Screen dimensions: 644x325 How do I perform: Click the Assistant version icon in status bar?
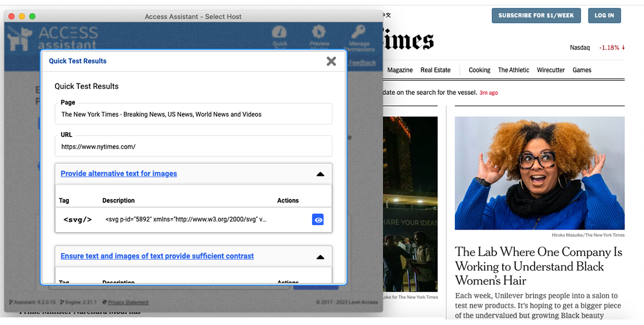[10, 302]
